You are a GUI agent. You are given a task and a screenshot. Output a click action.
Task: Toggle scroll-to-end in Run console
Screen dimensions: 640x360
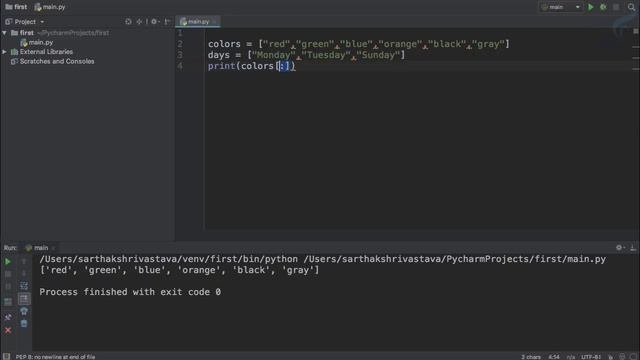(24, 299)
